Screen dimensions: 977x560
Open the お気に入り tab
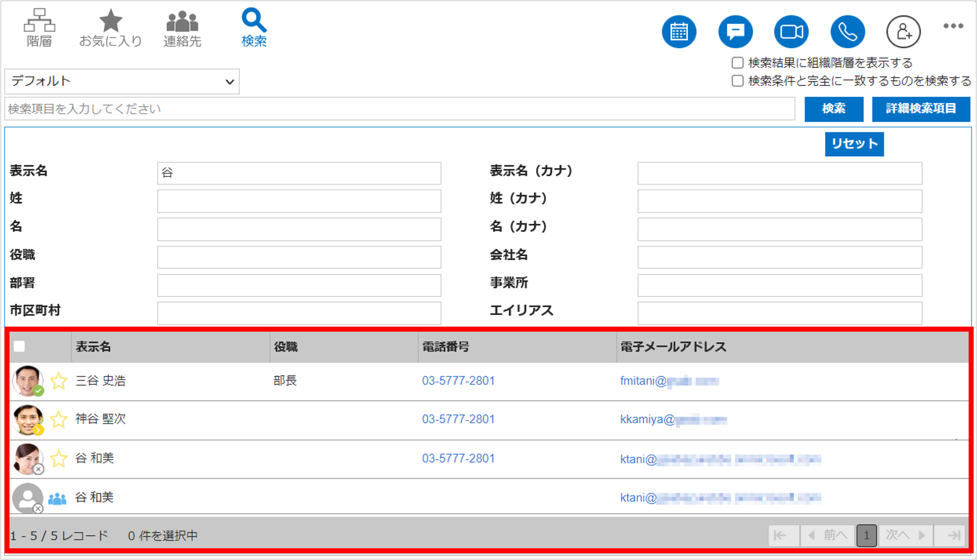click(x=111, y=28)
